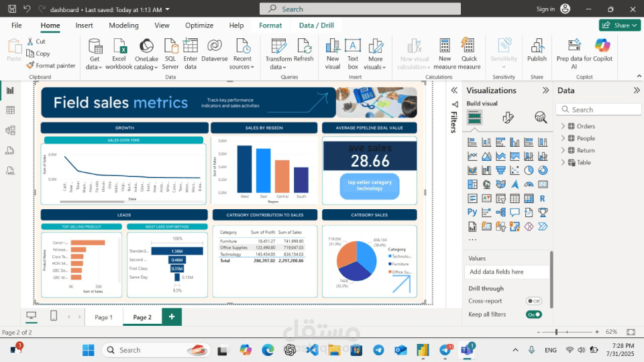Open the File menu
This screenshot has width=644, height=362.
(16, 25)
